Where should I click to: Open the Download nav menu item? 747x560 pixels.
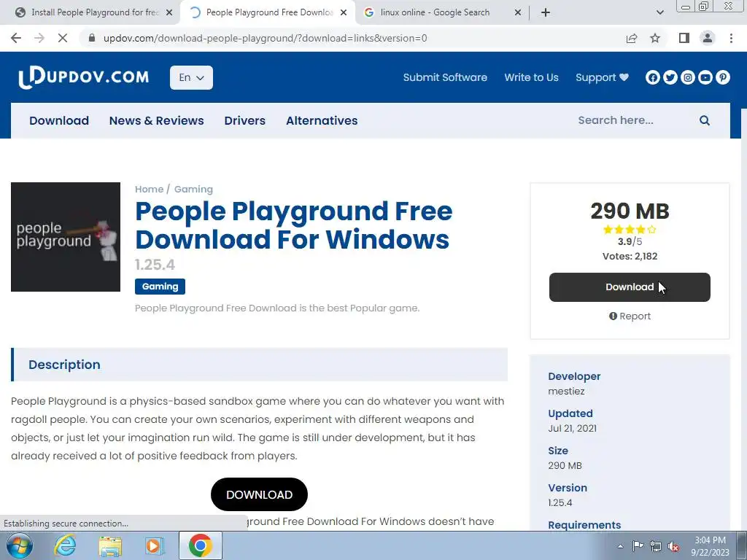pyautogui.click(x=59, y=120)
